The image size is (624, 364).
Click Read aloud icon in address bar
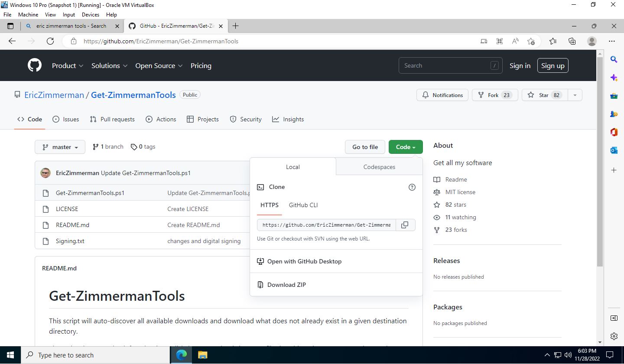coord(515,41)
